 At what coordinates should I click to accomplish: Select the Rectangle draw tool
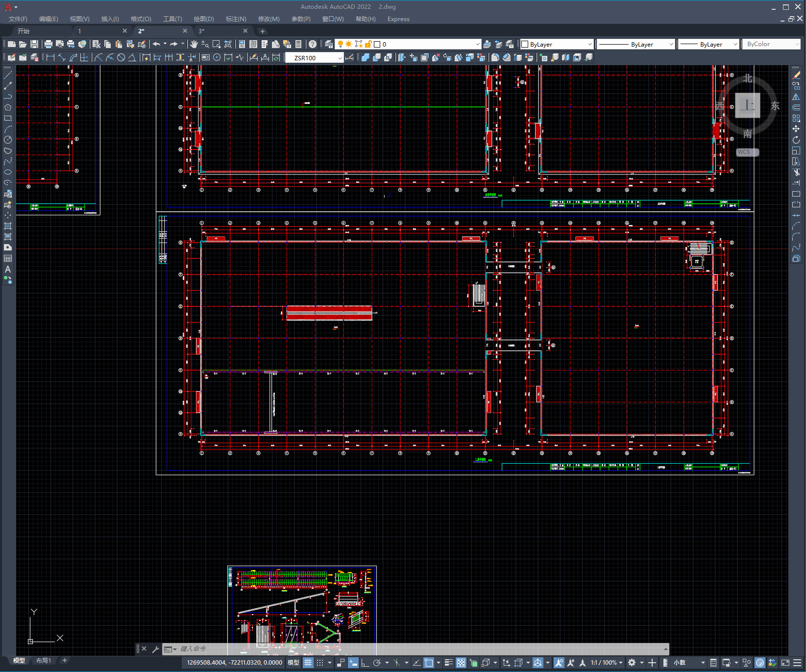pos(8,118)
